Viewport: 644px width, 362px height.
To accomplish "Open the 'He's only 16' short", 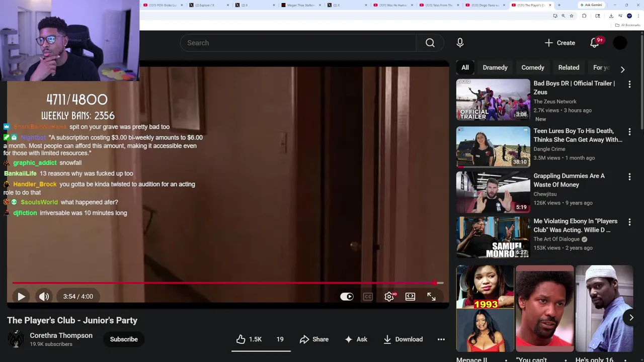I will [x=604, y=309].
